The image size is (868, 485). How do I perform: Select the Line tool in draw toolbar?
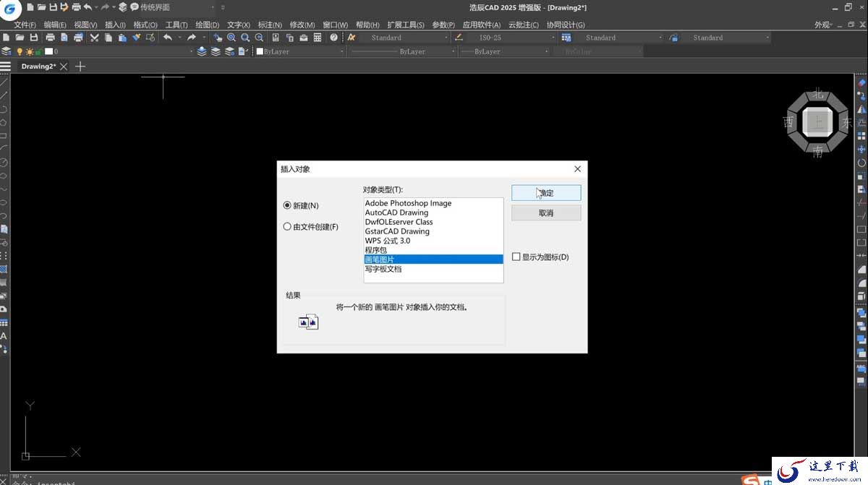[4, 81]
